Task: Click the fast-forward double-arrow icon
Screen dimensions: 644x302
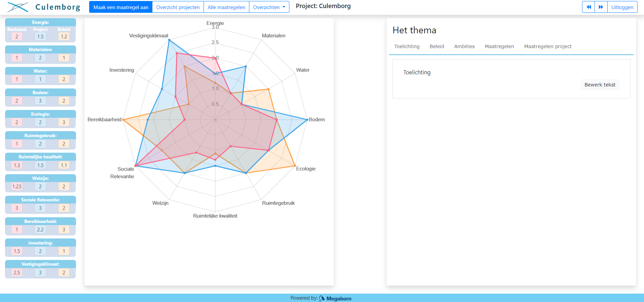Action: pos(601,7)
